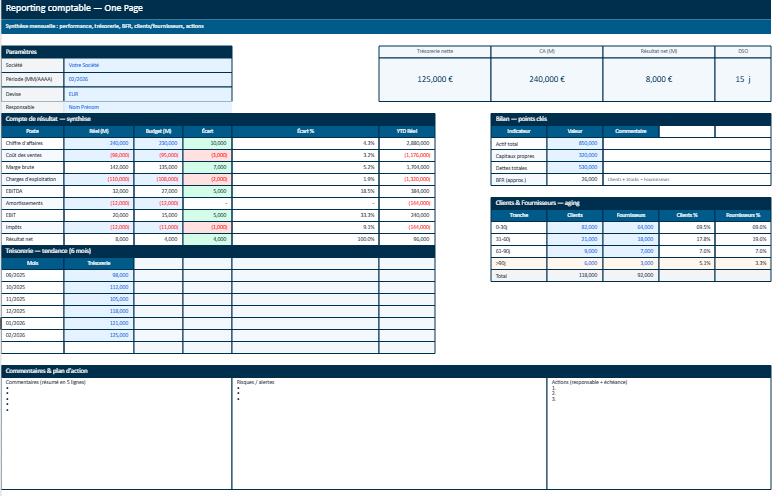Image resolution: width=780 pixels, height=496 pixels.
Task: Click the 09/2025 Trésorerie value 98,000
Action: (x=100, y=275)
